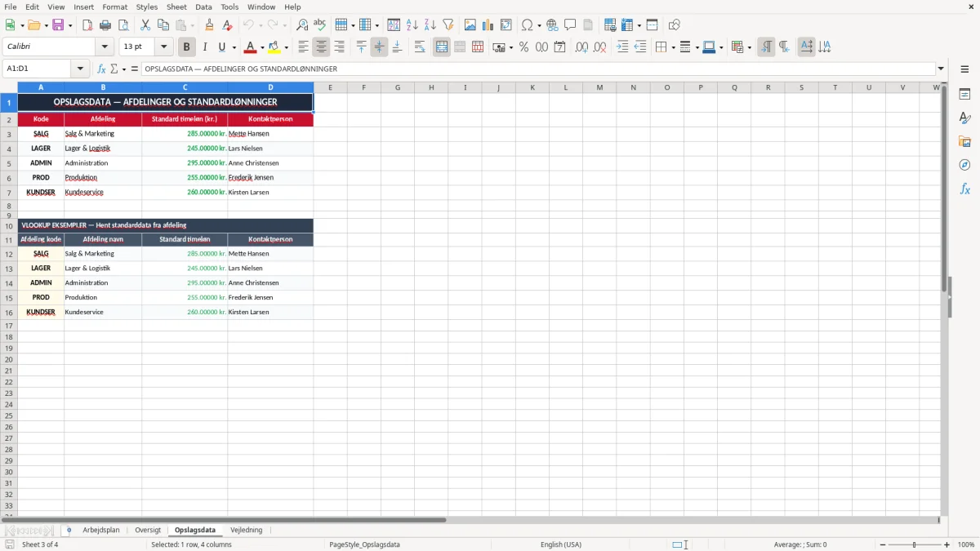980x551 pixels.
Task: Open Find & Replace
Action: tap(302, 25)
